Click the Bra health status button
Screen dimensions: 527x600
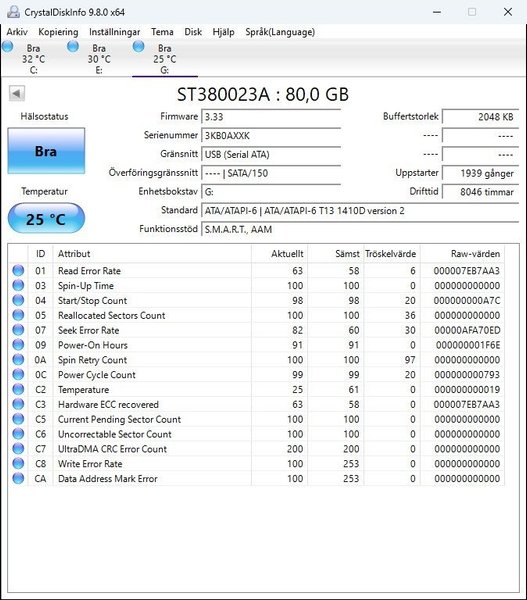[46, 151]
